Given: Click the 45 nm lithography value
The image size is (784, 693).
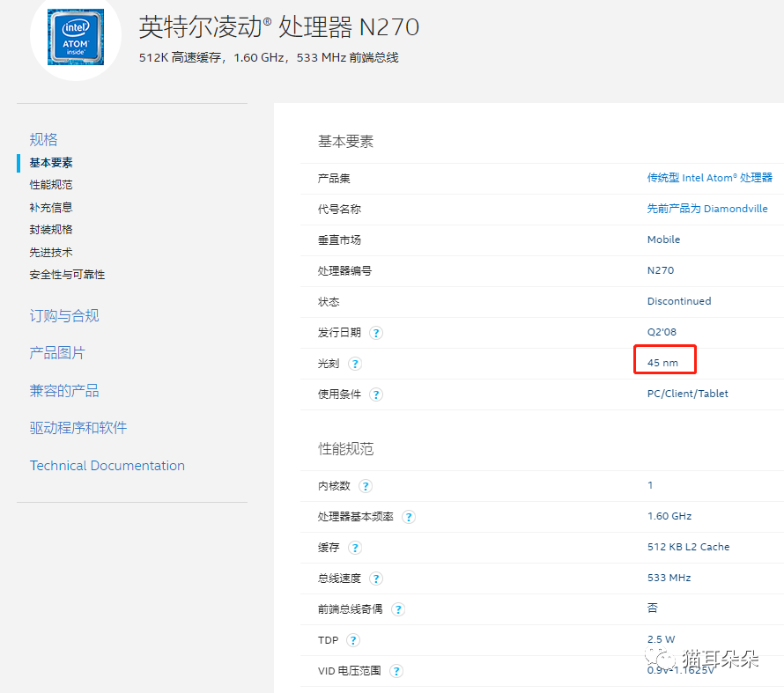Looking at the screenshot, I should click(663, 363).
